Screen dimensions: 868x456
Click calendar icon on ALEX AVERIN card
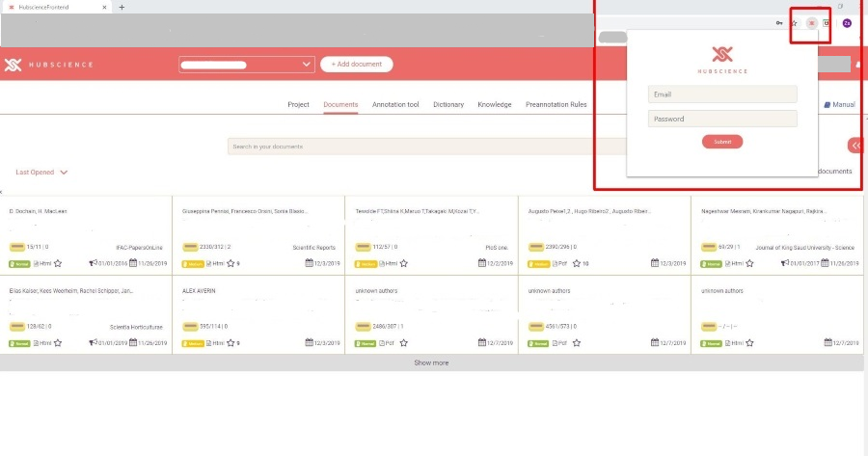[309, 342]
